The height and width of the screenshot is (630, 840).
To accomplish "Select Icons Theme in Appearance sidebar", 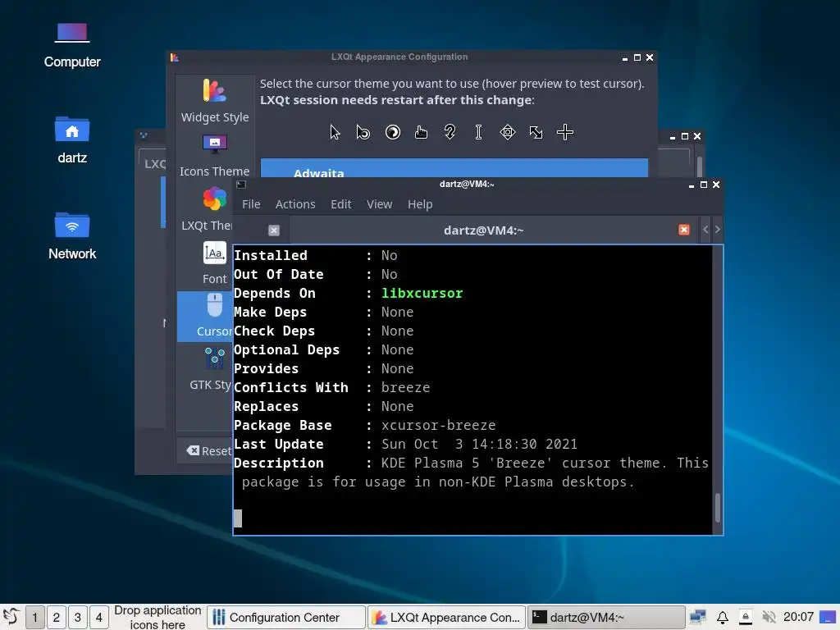I will click(x=215, y=155).
